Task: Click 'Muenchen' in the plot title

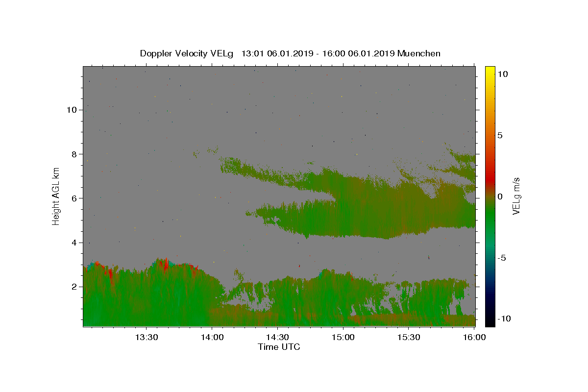Action: pyautogui.click(x=419, y=53)
